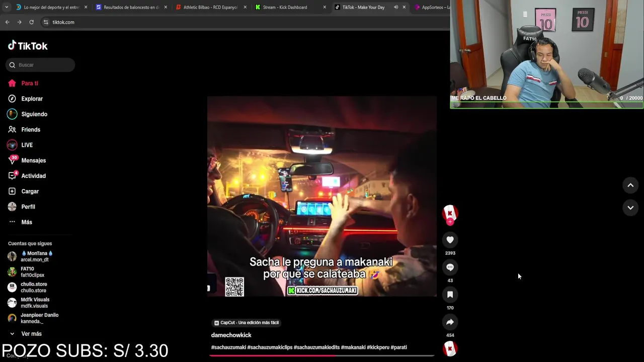Open damechowkick profile link
This screenshot has height=362, width=644.
point(231,335)
